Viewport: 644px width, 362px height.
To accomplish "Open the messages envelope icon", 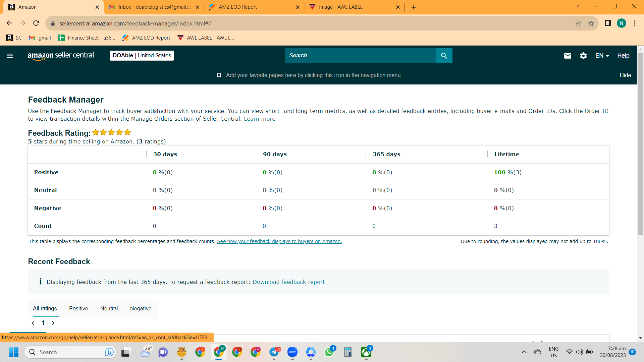I will (568, 56).
